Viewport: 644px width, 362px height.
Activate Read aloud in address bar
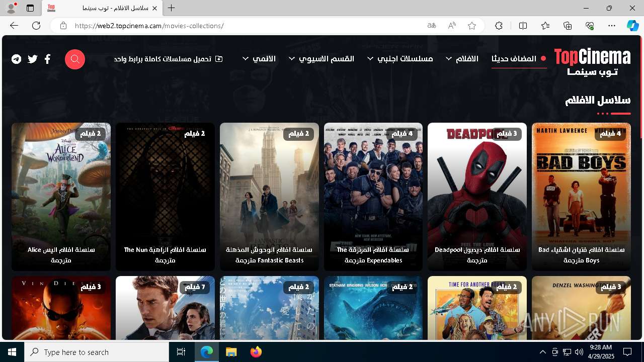[452, 26]
